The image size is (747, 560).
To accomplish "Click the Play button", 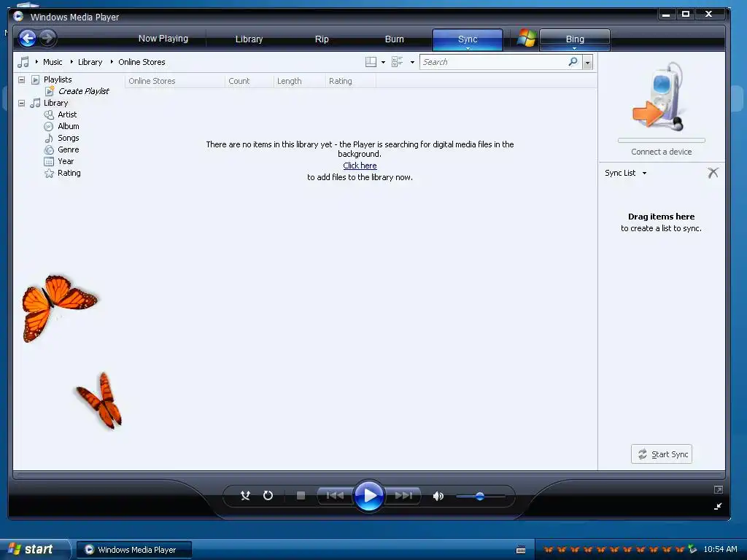I will [368, 496].
